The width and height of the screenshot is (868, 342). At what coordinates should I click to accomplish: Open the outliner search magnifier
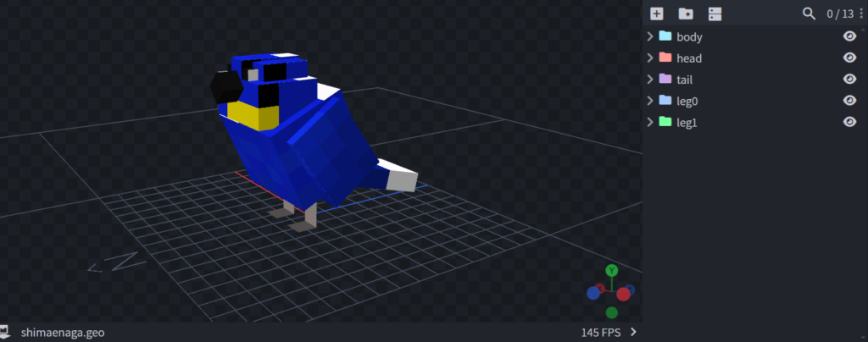(810, 14)
